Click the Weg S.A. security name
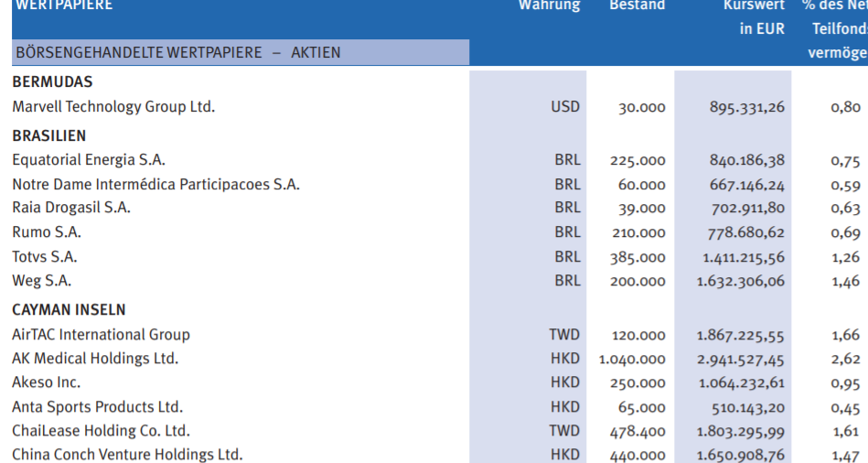The height and width of the screenshot is (463, 868). pyautogui.click(x=42, y=281)
